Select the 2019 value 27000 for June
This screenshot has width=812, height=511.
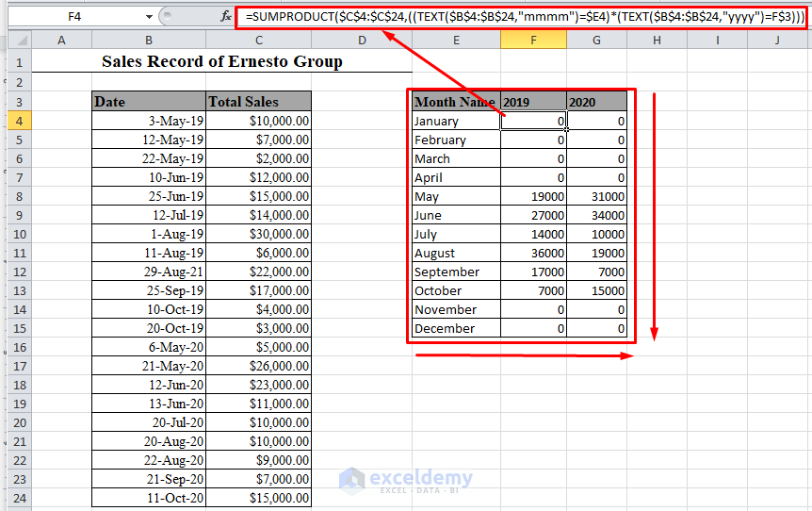[x=533, y=215]
